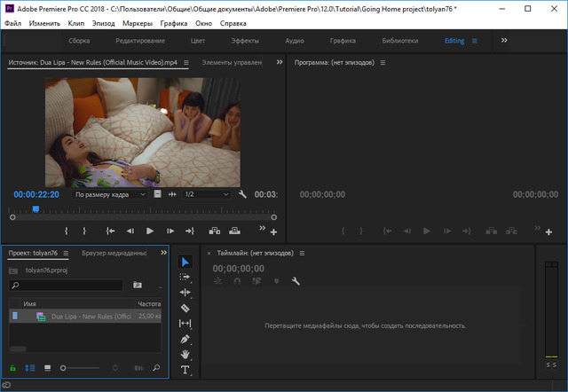Switch project panel to list view
This screenshot has width=568, height=392.
point(28,367)
